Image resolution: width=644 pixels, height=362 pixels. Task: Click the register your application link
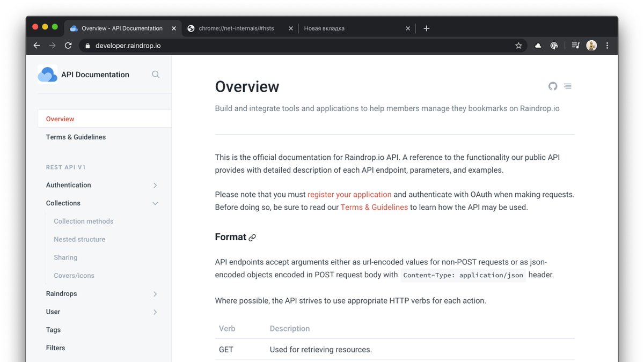click(x=349, y=194)
